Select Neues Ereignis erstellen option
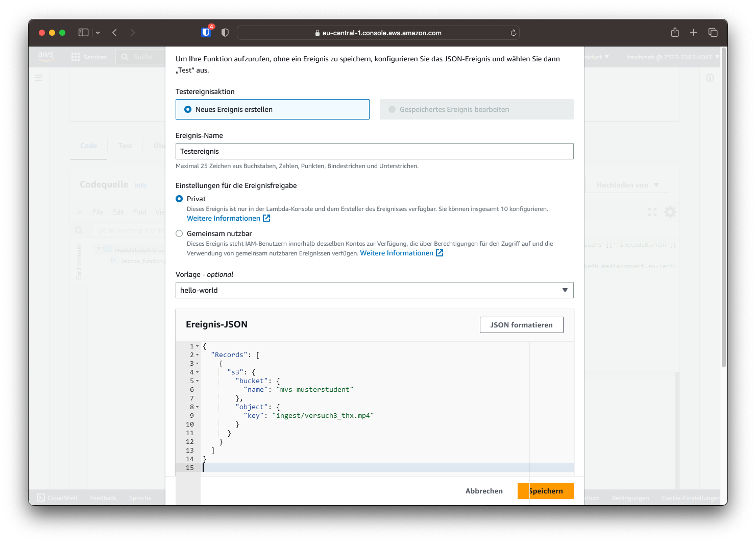The height and width of the screenshot is (543, 756). (273, 109)
